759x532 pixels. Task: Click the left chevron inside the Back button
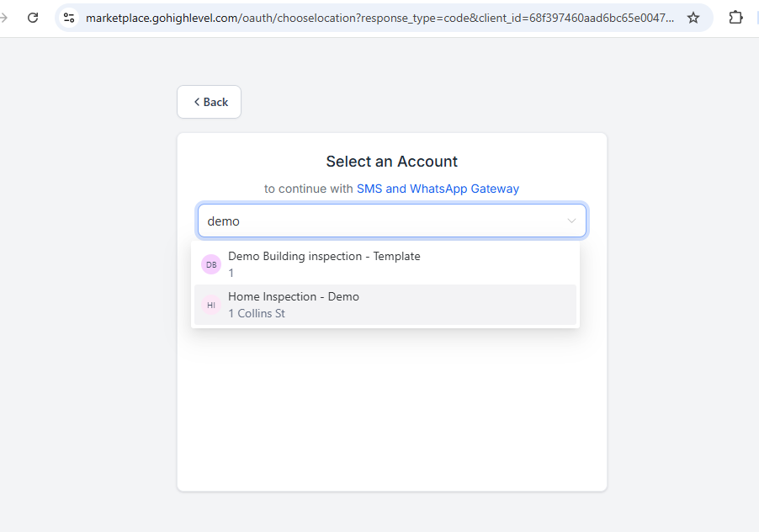coord(198,101)
